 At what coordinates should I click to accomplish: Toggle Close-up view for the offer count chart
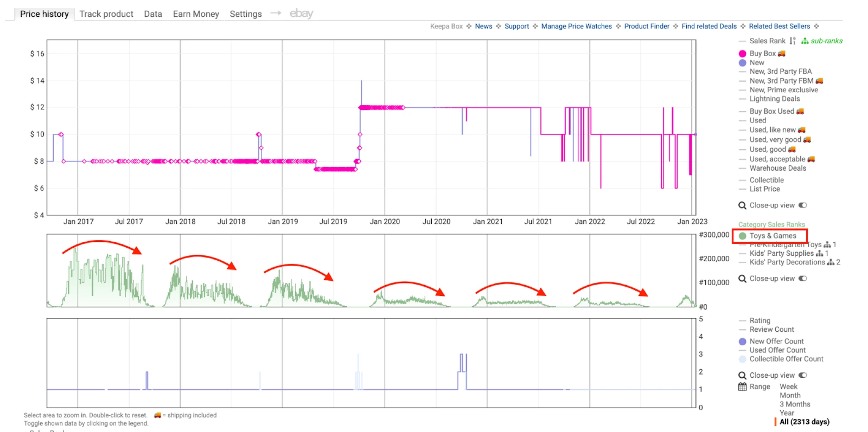click(803, 375)
